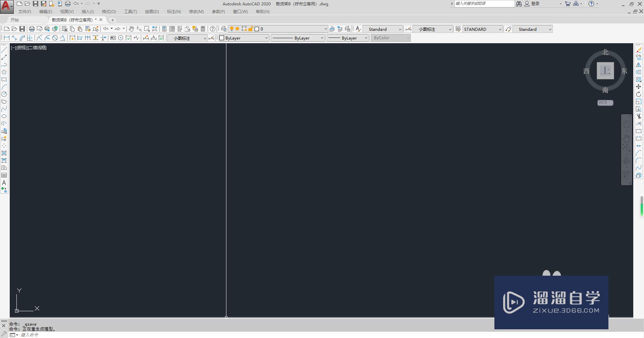Click 北 north on the ViewCube compass

click(605, 52)
